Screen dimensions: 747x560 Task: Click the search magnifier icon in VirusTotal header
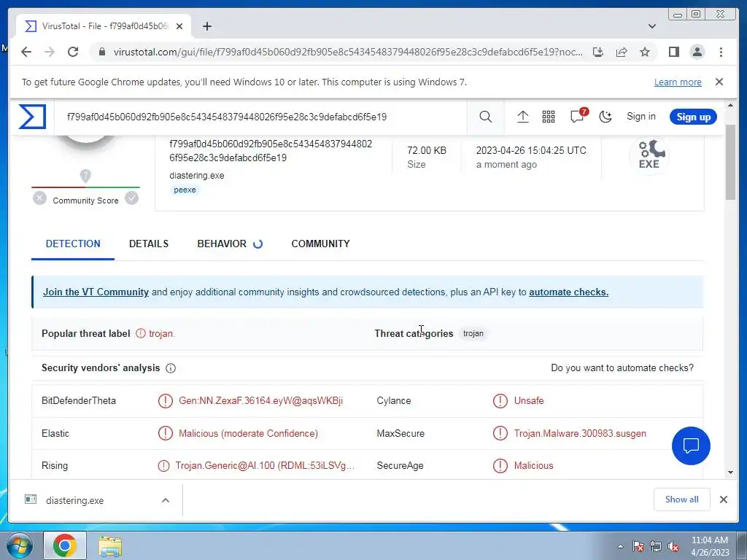point(485,117)
